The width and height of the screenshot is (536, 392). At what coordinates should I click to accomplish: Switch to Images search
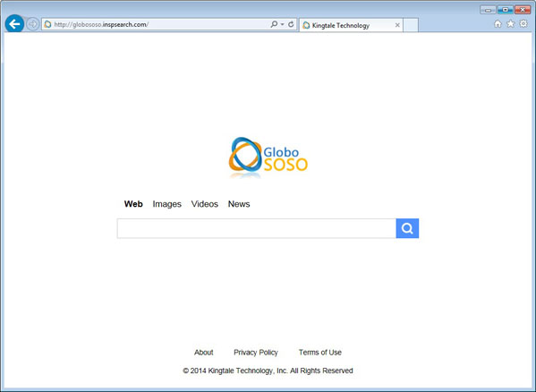click(166, 204)
